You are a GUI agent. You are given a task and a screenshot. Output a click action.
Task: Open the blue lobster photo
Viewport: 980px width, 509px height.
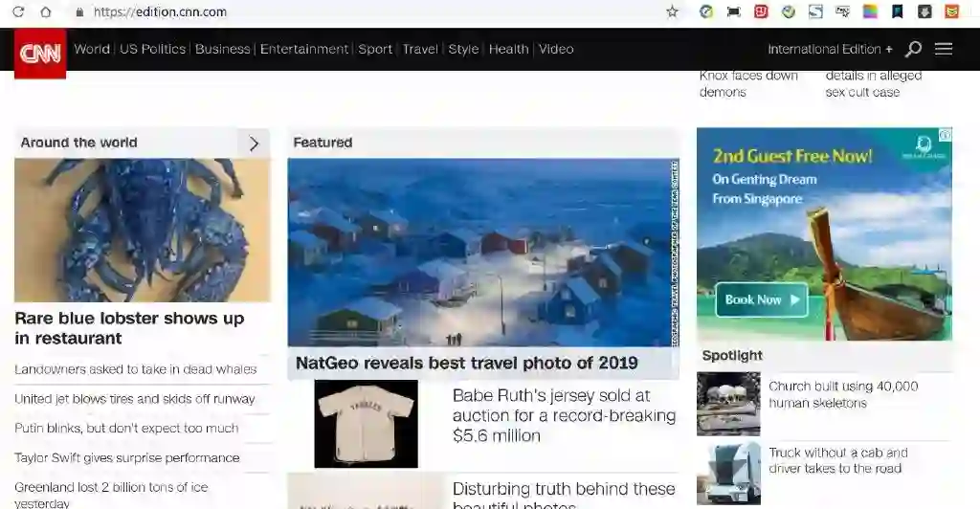coord(143,230)
